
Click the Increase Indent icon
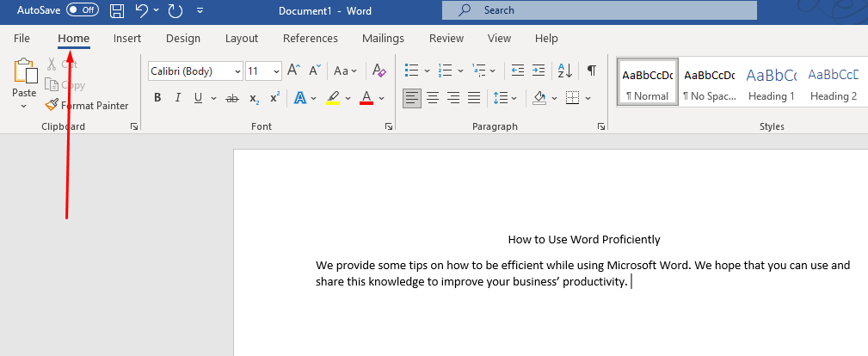[x=539, y=71]
